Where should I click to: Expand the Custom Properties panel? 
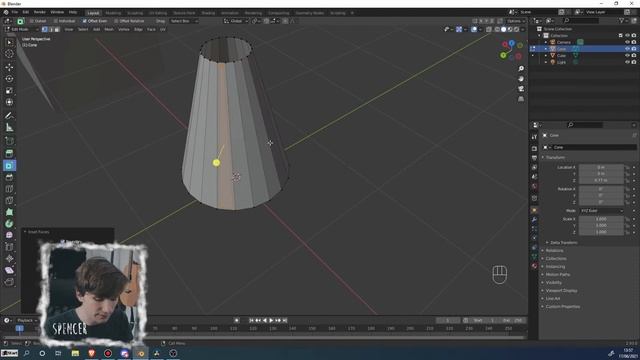[x=562, y=307]
